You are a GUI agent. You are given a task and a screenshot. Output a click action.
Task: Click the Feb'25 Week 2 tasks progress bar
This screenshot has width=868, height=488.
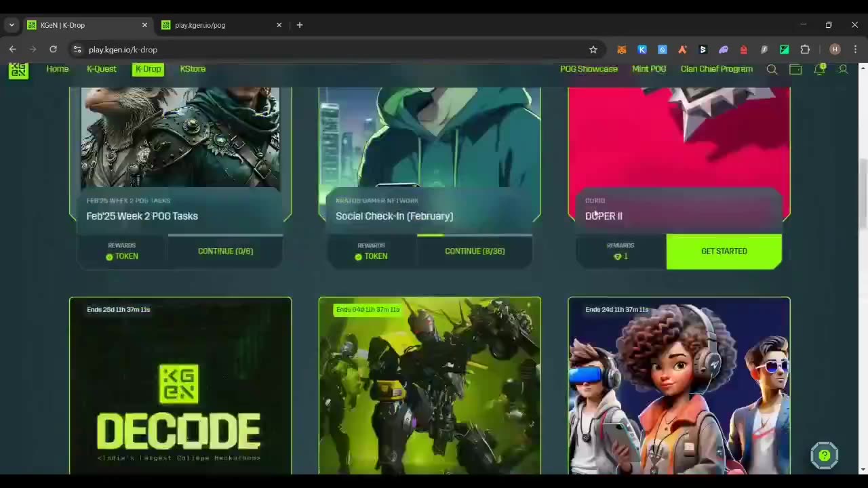tap(225, 235)
